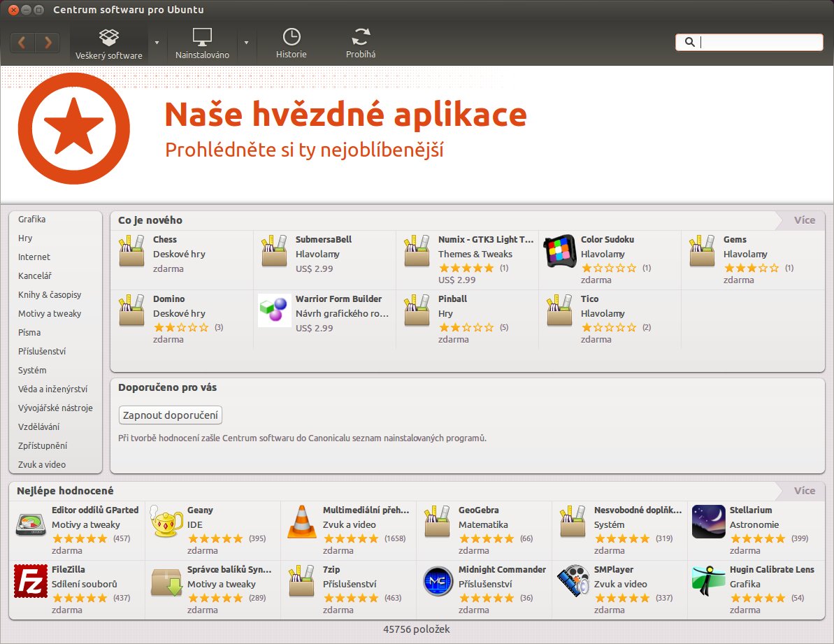The height and width of the screenshot is (644, 834).
Task: Open the Písma category
Action: click(29, 332)
